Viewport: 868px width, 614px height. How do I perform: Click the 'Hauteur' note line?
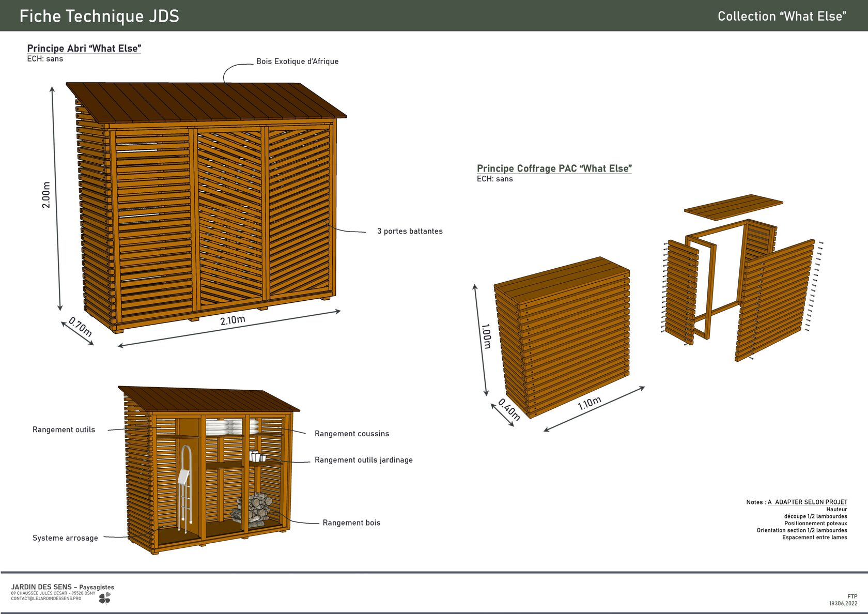tap(836, 509)
